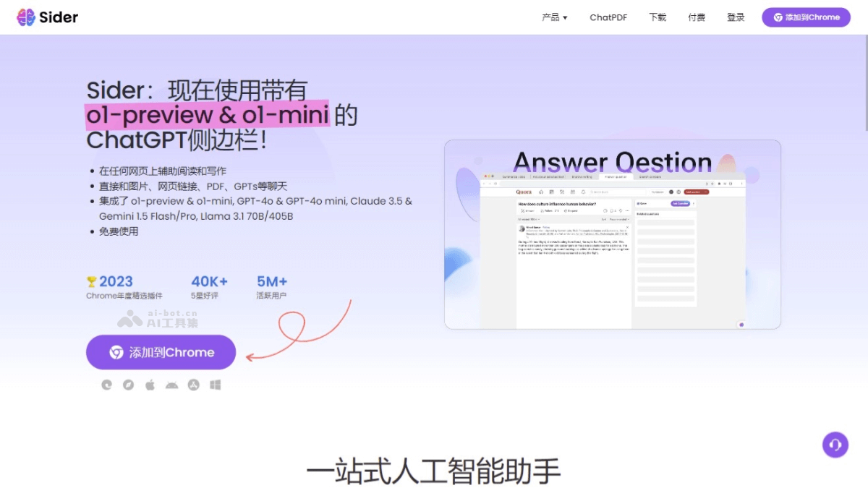Click the Edge browser icon below the button
The image size is (868, 488).
point(106,385)
